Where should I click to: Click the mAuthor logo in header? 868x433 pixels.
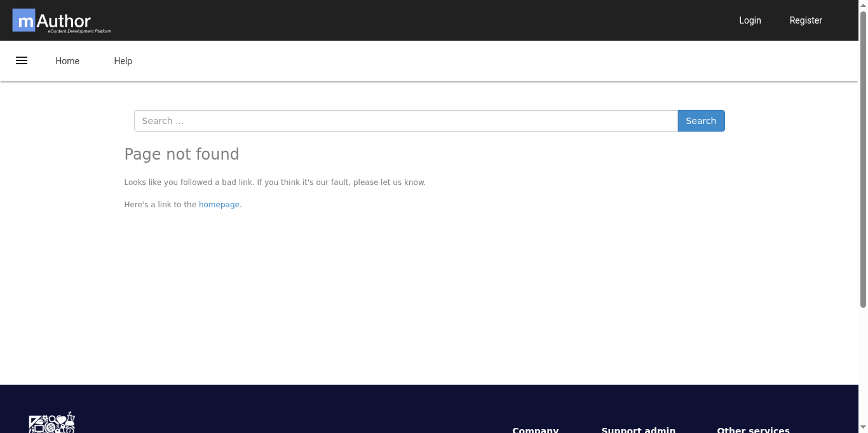pos(62,21)
